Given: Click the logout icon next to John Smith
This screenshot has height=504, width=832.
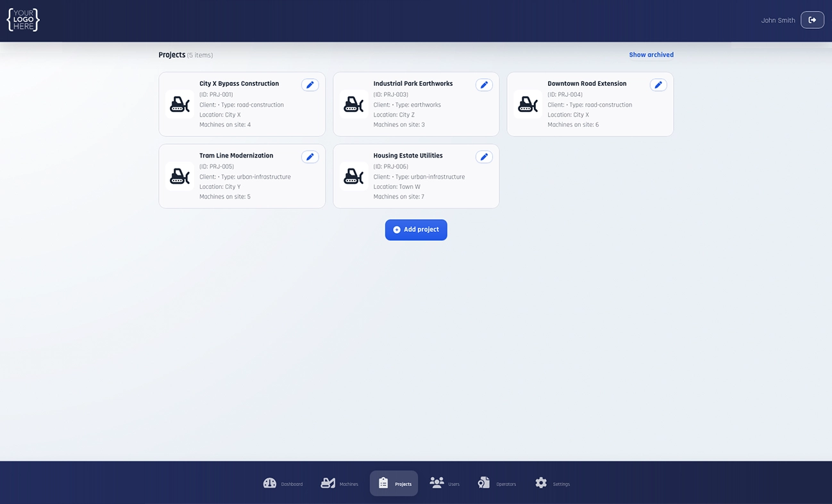Looking at the screenshot, I should click(x=812, y=20).
